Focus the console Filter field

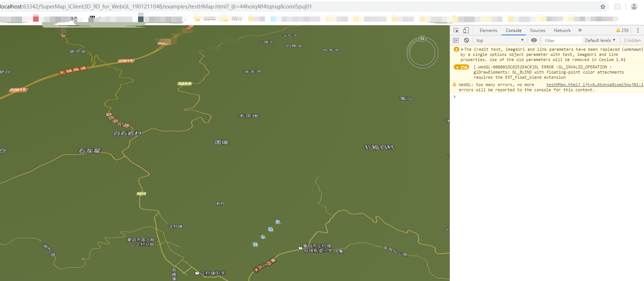pos(562,40)
